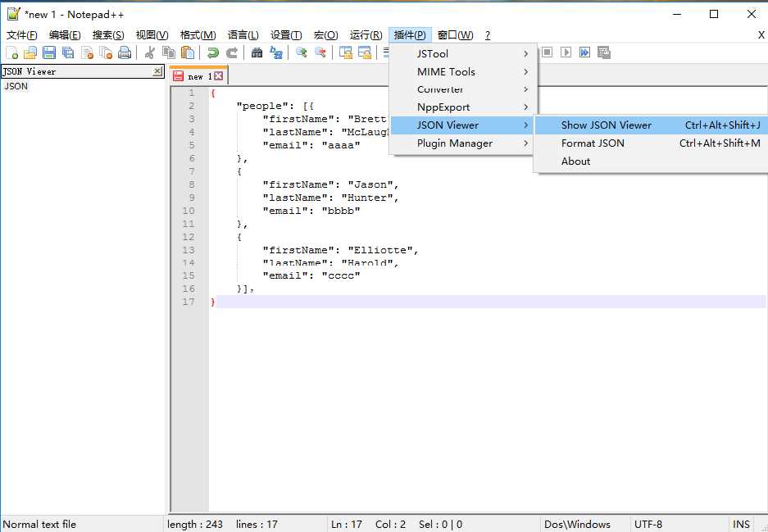Click the Synchronize horizontal scrolling icon
This screenshot has height=532, width=768.
[365, 52]
